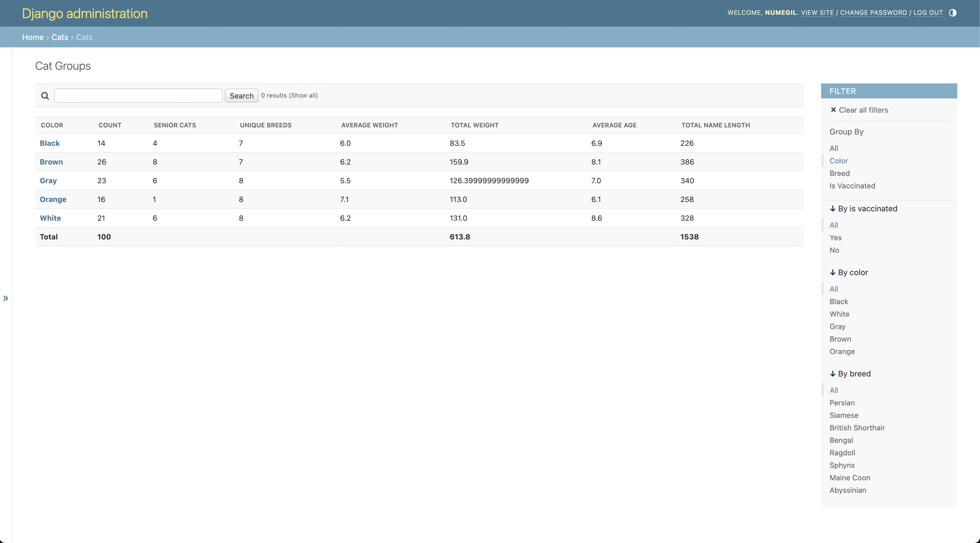Image resolution: width=980 pixels, height=543 pixels.
Task: Select All under By color
Action: 834,289
